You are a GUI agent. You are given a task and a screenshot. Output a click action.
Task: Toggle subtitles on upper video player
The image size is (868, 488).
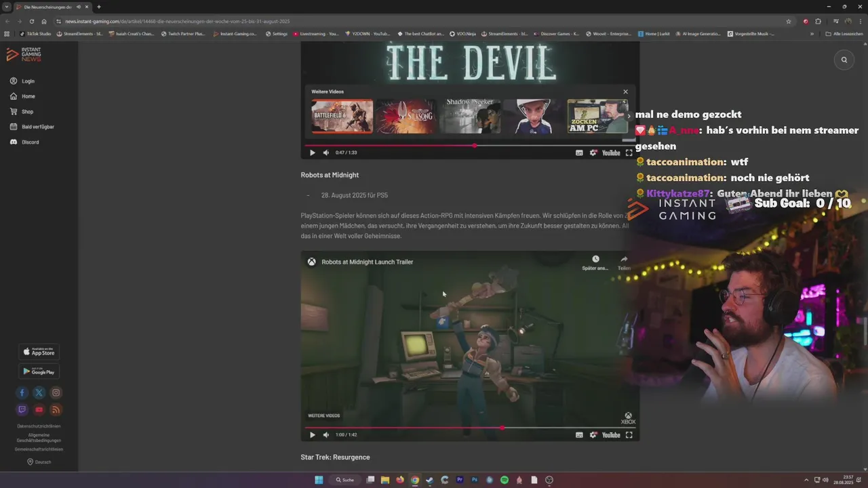579,152
